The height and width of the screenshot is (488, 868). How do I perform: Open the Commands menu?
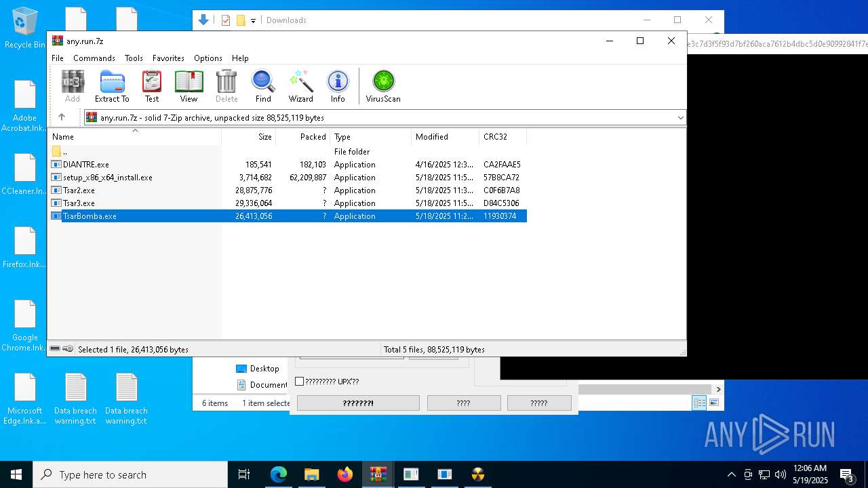coord(94,58)
